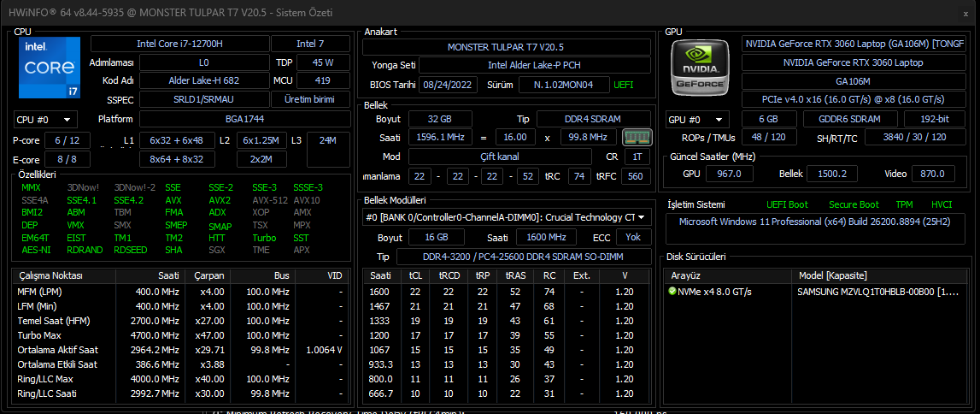980x414 pixels.
Task: Click the DDR4-3200 / PC4-25600 type field
Action: tap(524, 257)
